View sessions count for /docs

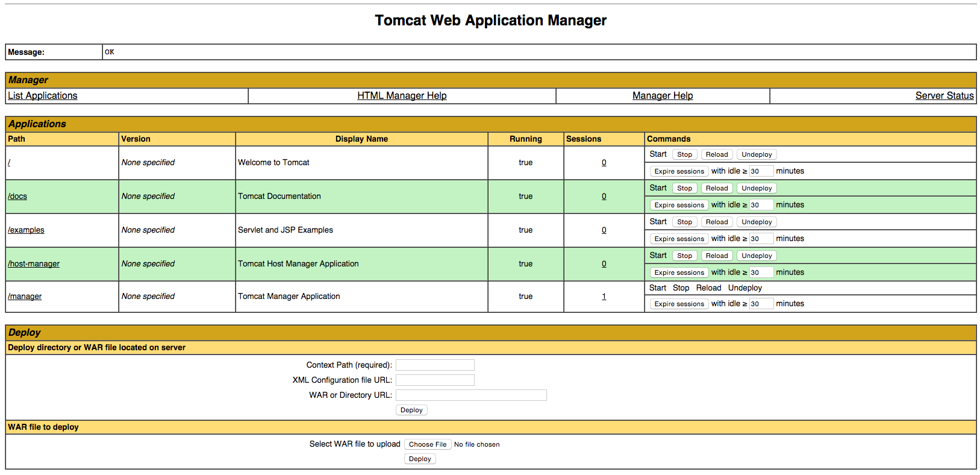604,197
